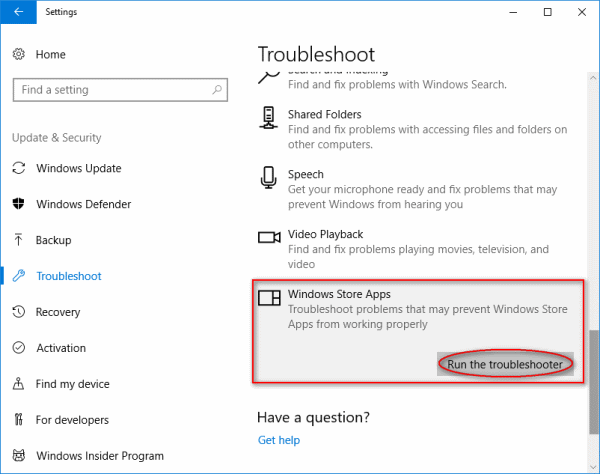Screen dimensions: 600x474
Task: Open Backup section
Action: pos(54,240)
